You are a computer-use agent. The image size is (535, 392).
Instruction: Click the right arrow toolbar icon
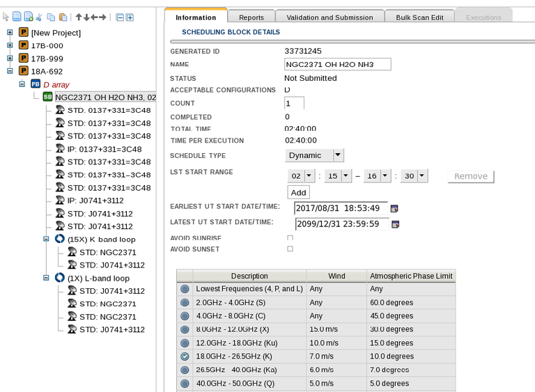(102, 17)
